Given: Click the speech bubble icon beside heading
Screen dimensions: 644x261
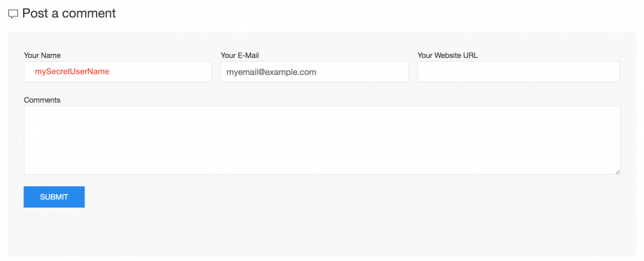Looking at the screenshot, I should click(x=13, y=14).
